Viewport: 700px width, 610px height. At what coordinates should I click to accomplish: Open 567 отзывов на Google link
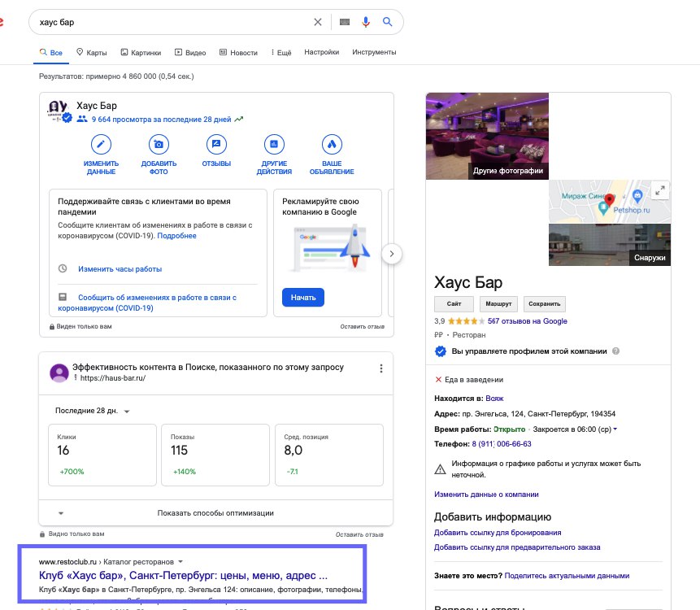[527, 321]
